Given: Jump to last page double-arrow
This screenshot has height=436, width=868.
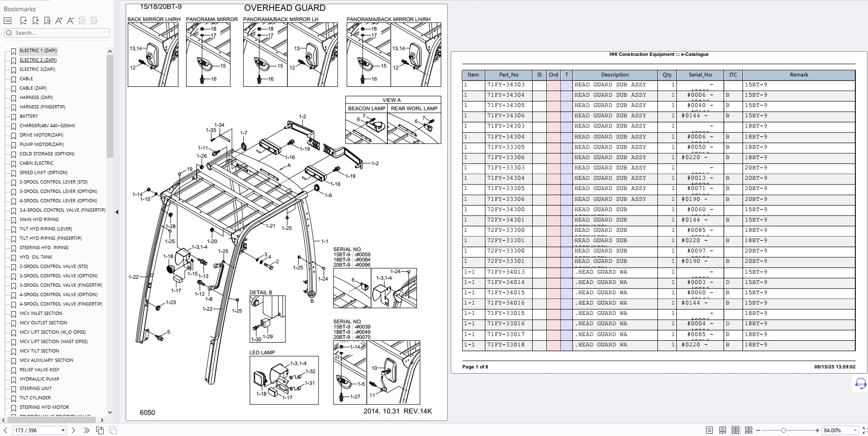Looking at the screenshot, I should coord(86,430).
